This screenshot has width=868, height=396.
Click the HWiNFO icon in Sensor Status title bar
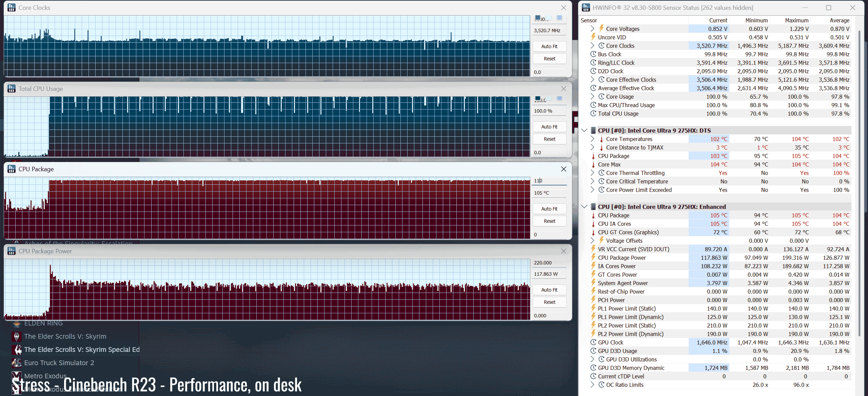click(x=586, y=7)
